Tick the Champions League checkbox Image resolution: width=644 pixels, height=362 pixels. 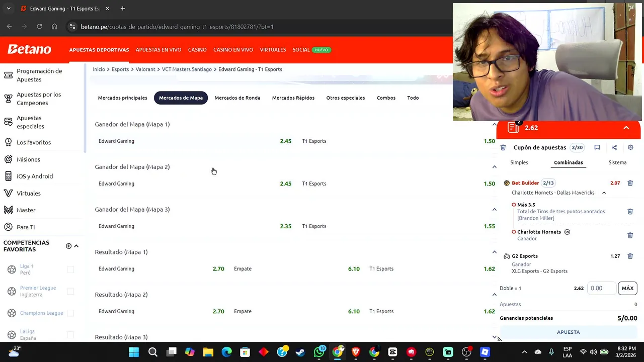pyautogui.click(x=70, y=313)
